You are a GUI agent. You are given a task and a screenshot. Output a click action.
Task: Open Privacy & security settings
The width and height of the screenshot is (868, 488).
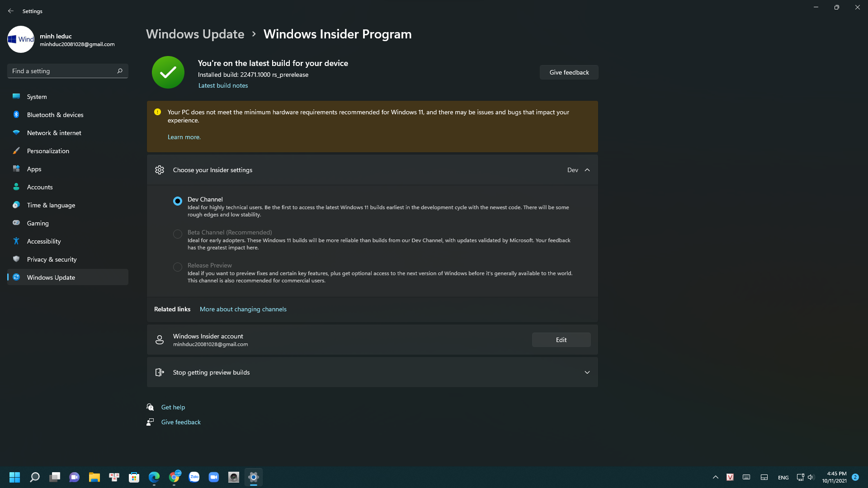[68, 259]
